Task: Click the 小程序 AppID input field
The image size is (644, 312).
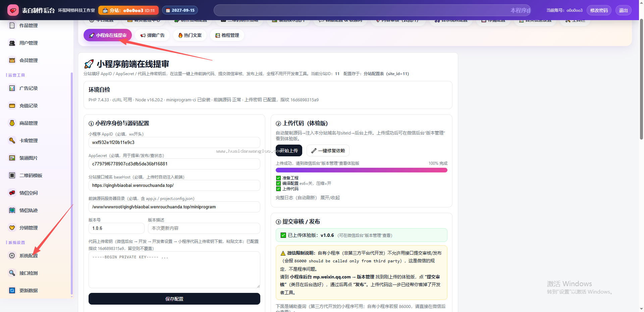Action: 174,142
